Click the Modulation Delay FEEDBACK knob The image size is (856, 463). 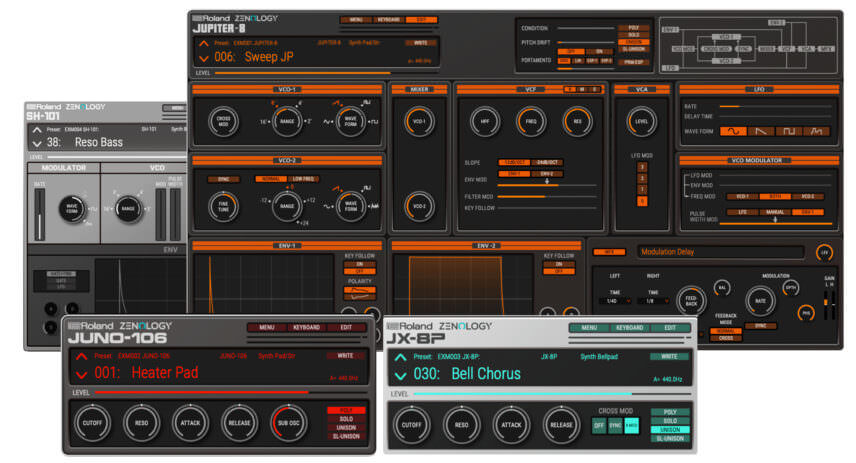pyautogui.click(x=691, y=300)
